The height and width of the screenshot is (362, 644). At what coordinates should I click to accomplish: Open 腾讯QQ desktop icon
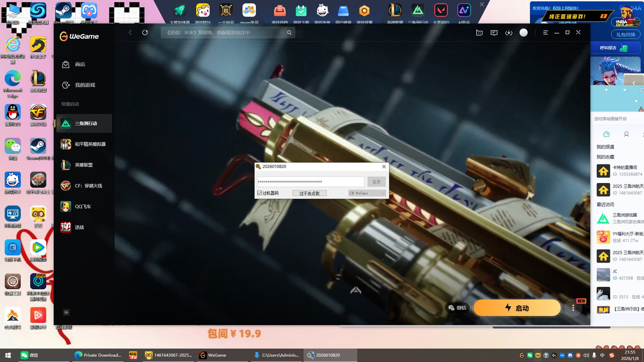coord(13,115)
